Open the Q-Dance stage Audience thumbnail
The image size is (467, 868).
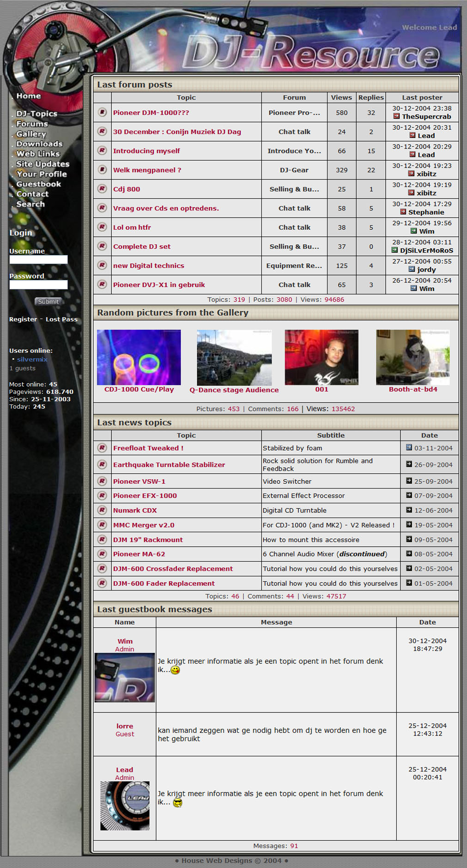234,358
